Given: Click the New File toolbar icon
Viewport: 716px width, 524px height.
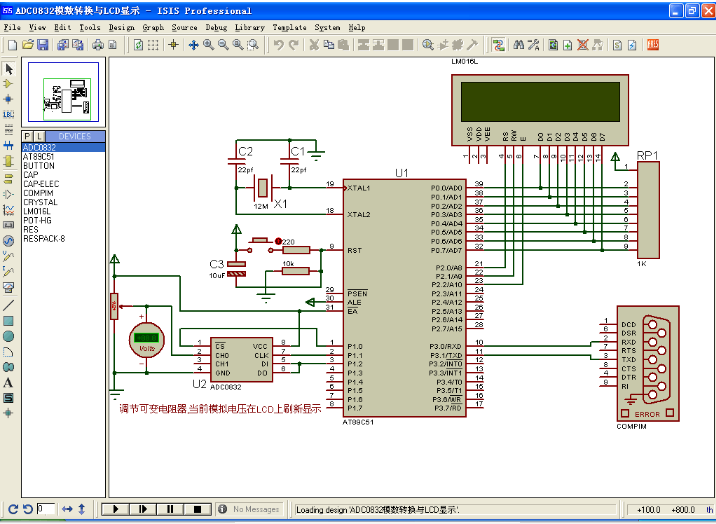Looking at the screenshot, I should click(x=13, y=45).
